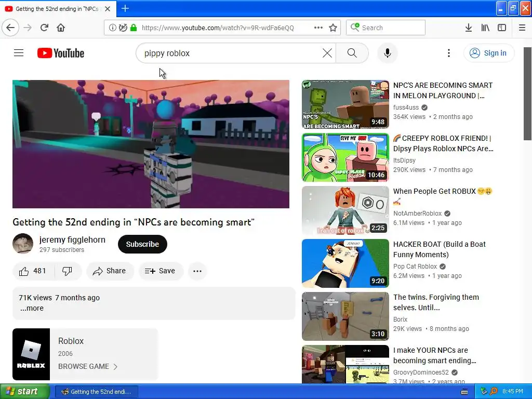Open the Firefox hamburger menu
Image resolution: width=532 pixels, height=399 pixels.
pos(522,28)
